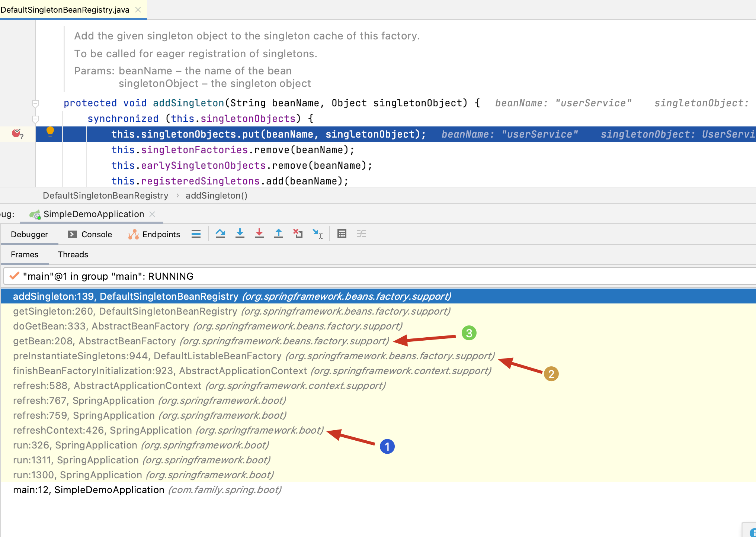Click the highlighted singletonObjects.put line
Image resolution: width=756 pixels, height=537 pixels.
point(396,134)
